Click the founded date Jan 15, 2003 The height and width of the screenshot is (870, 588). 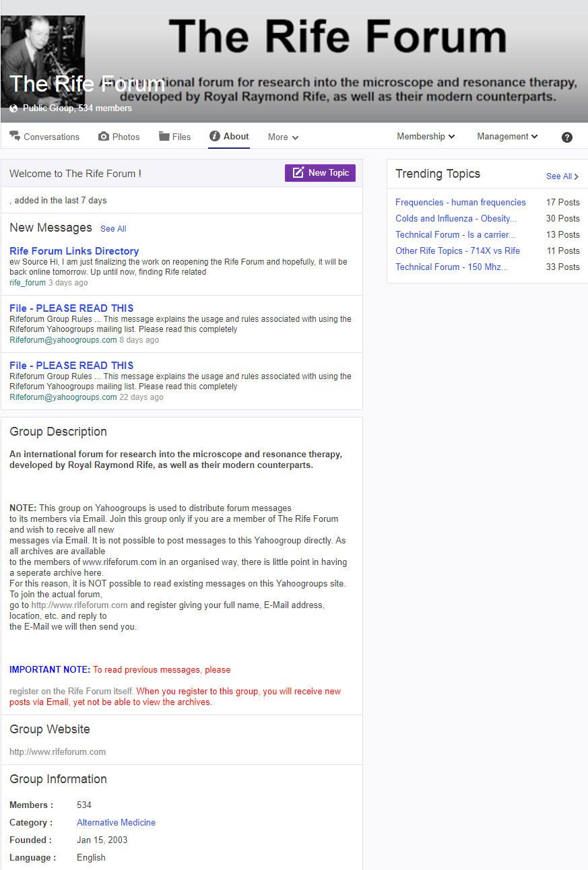coord(102,840)
